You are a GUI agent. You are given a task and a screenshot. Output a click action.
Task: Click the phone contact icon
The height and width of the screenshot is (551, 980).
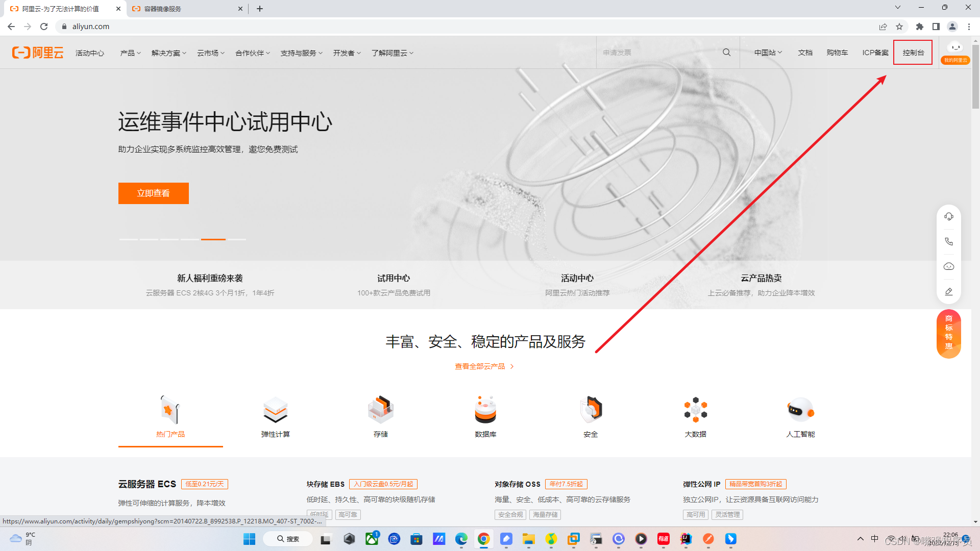pyautogui.click(x=948, y=242)
